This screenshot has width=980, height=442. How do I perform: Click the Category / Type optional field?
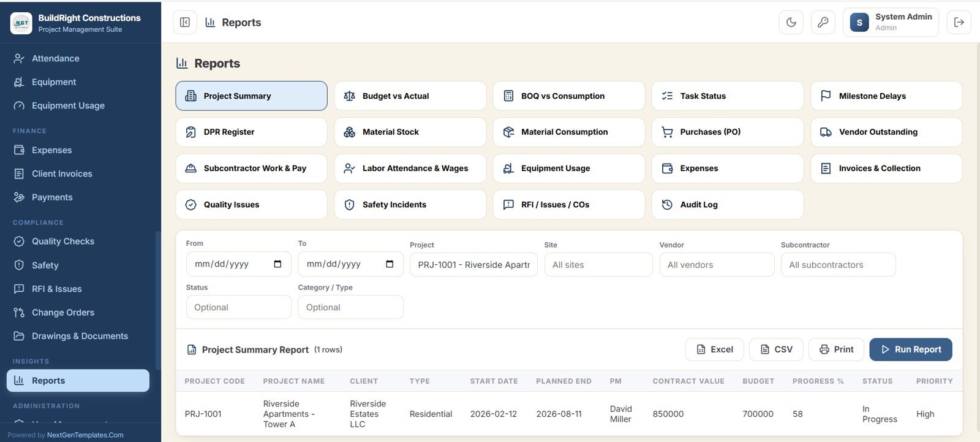click(x=350, y=307)
